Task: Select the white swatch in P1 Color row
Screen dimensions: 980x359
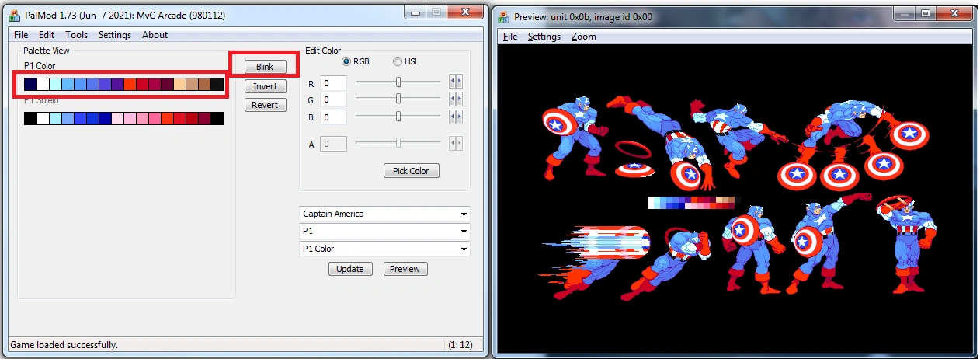Action: tap(43, 84)
